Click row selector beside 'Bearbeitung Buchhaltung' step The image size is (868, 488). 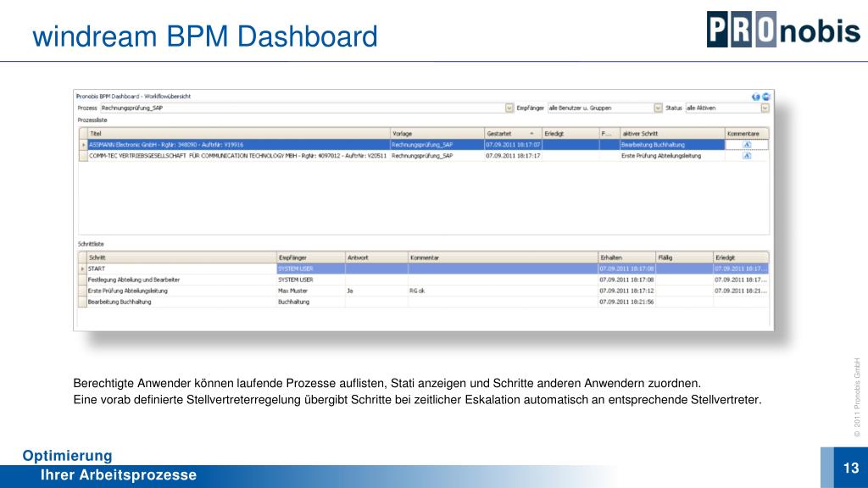[x=82, y=302]
